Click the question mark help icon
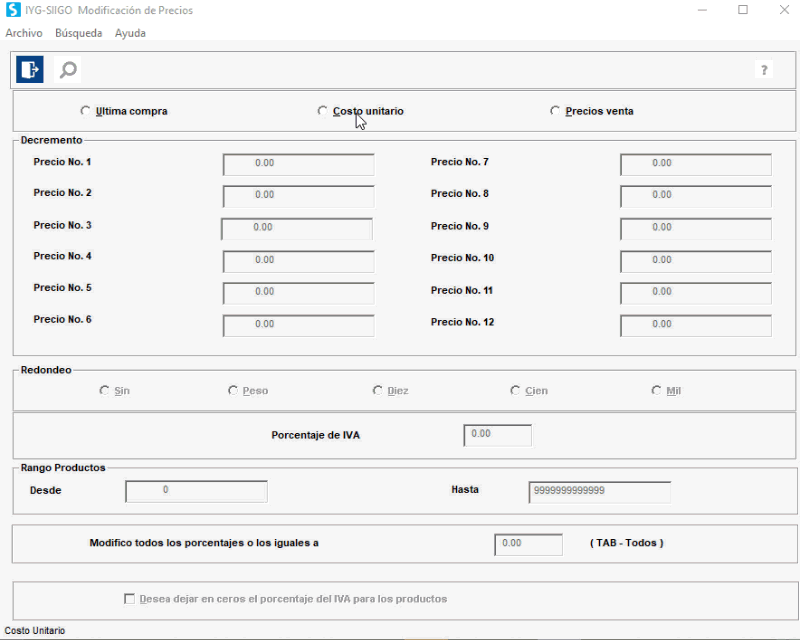 coord(764,70)
